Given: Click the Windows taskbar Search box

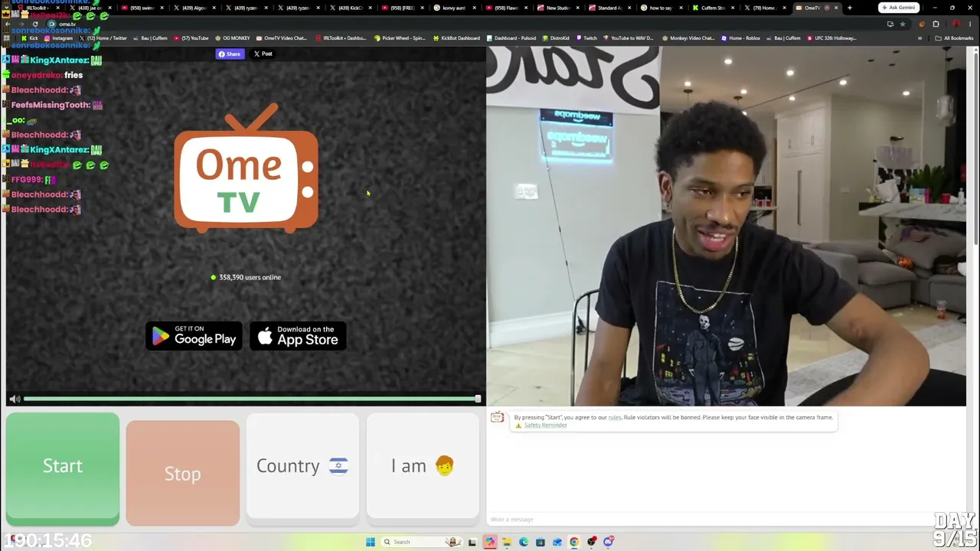Looking at the screenshot, I should pos(420,542).
